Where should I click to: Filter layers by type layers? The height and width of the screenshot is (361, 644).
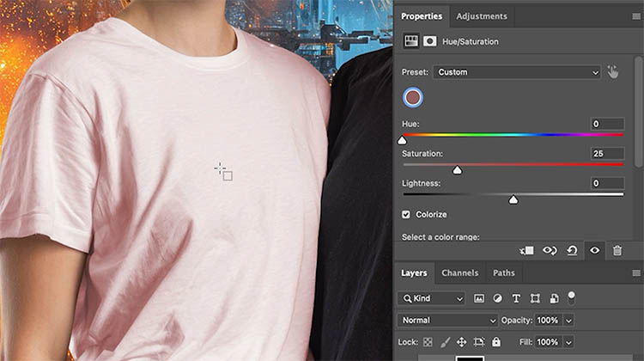[516, 298]
